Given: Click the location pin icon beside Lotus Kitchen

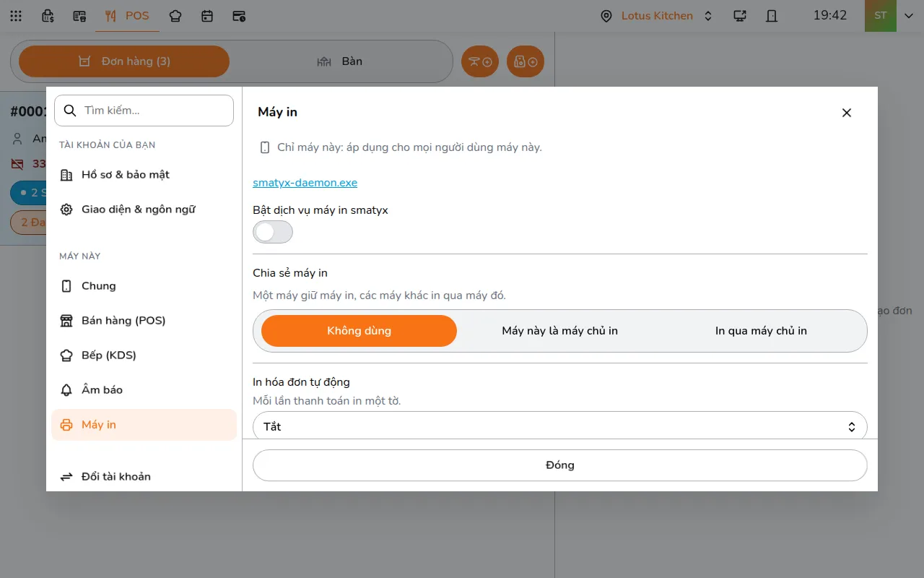Looking at the screenshot, I should 606,16.
